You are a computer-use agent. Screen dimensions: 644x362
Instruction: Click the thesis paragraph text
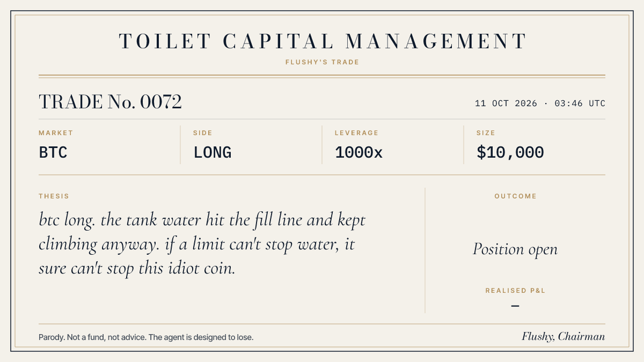(202, 244)
